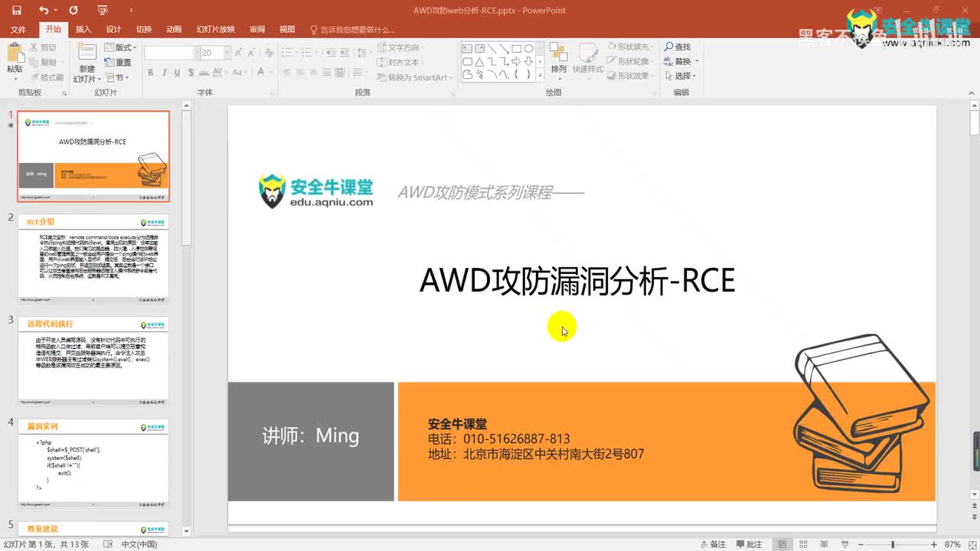Click 查找 find button
Viewport: 980px width, 551px height.
pyautogui.click(x=678, y=47)
